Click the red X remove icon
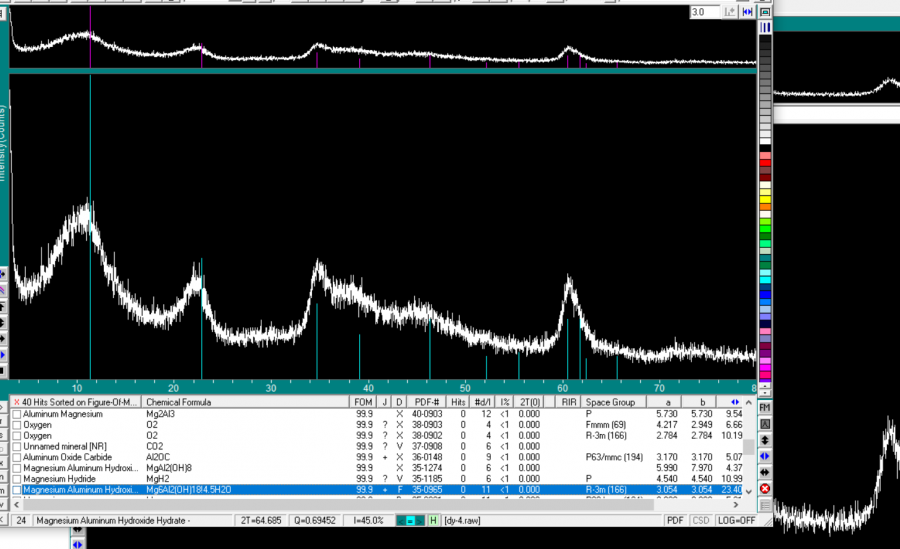The image size is (900, 549). tap(765, 488)
